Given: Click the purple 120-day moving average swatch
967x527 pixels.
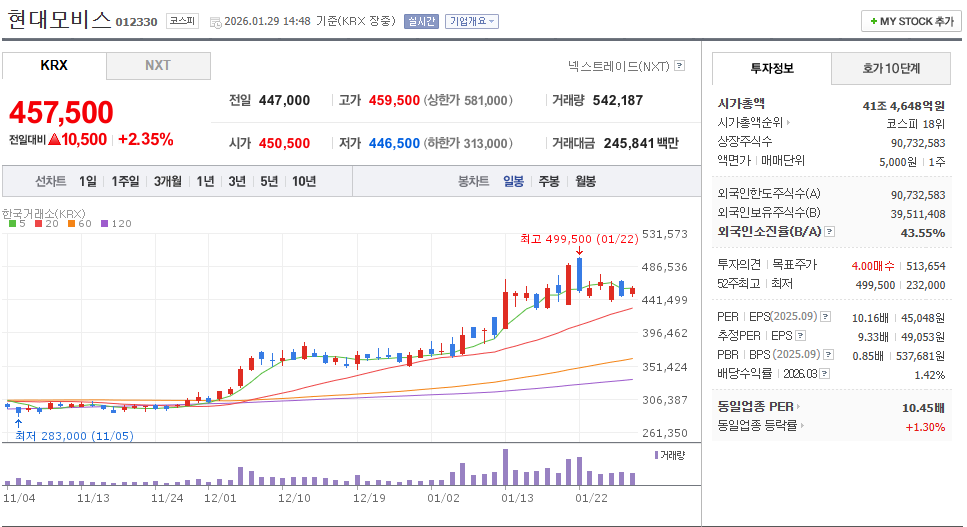Looking at the screenshot, I should point(104,224).
